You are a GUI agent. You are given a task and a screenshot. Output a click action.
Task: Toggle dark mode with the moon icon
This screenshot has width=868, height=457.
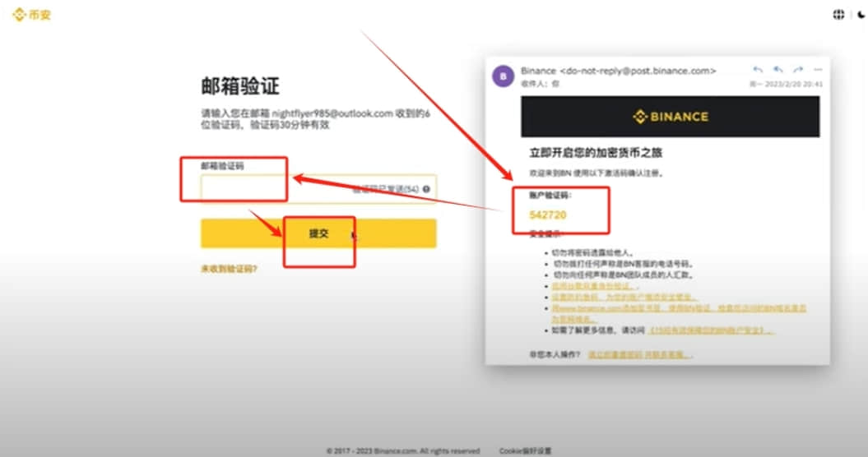(861, 15)
